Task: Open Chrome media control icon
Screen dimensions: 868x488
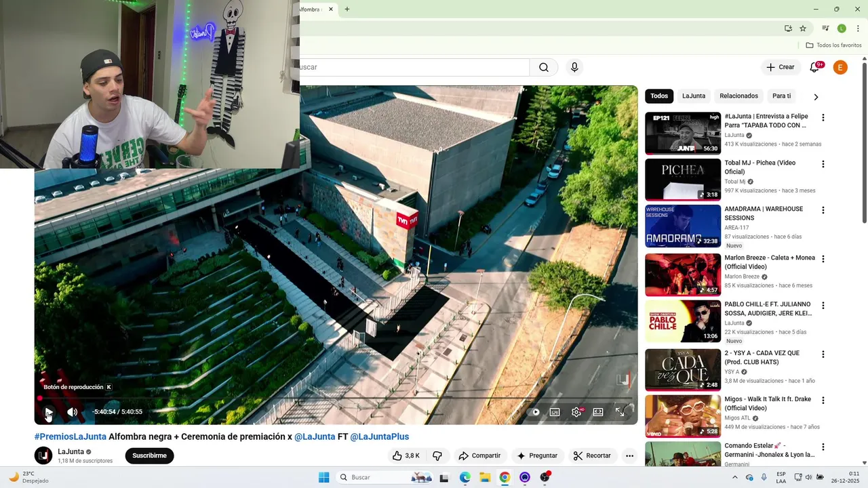Action: [825, 28]
